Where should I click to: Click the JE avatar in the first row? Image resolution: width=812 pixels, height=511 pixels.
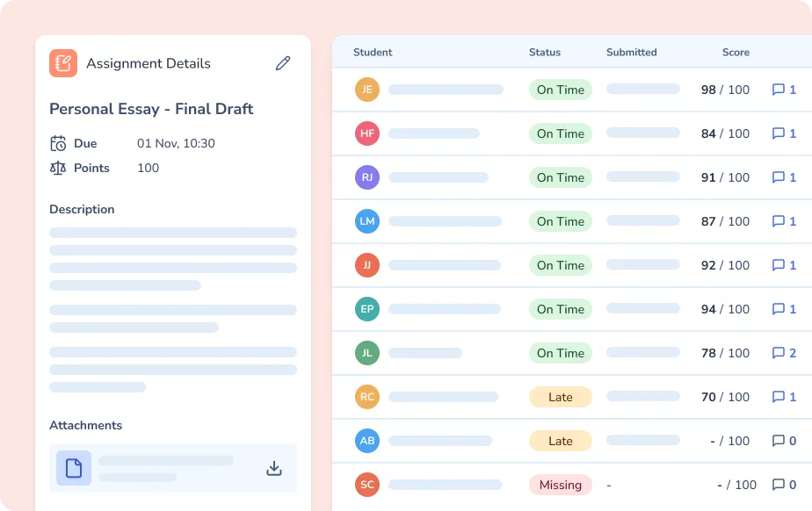pos(366,90)
